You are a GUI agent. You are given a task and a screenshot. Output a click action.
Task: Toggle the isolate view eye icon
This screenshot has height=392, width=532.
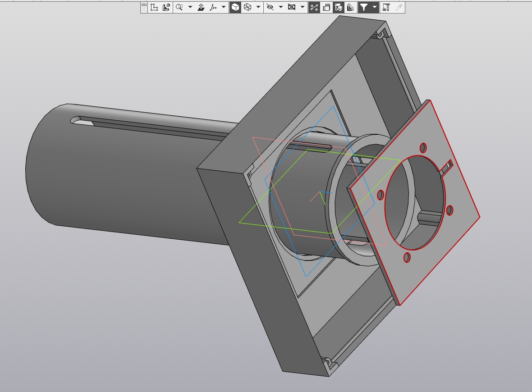coord(291,7)
